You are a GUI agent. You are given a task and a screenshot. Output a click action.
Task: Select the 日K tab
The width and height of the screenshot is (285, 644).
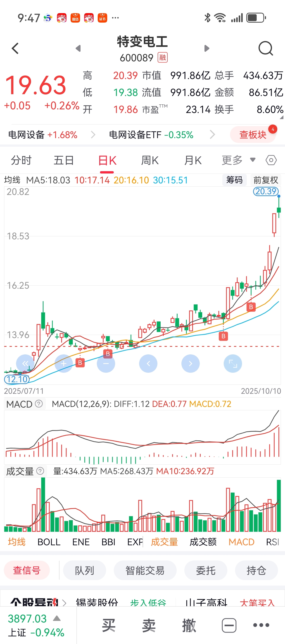click(x=107, y=161)
